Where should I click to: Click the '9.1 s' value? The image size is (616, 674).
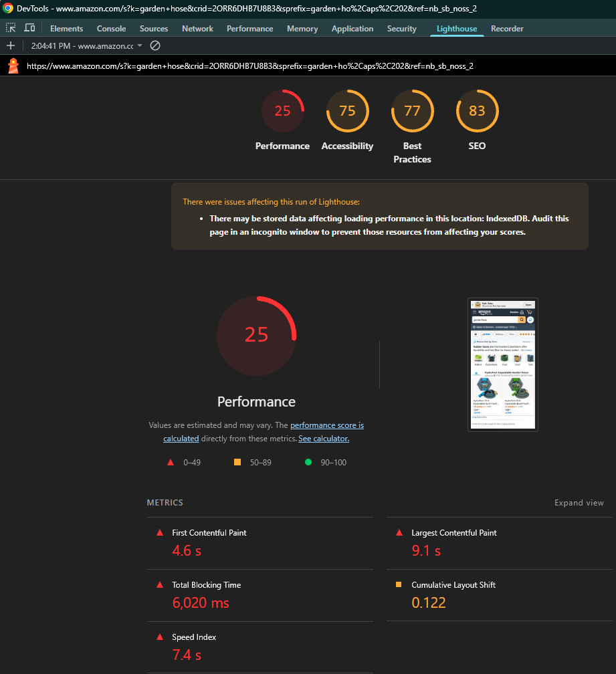click(426, 551)
